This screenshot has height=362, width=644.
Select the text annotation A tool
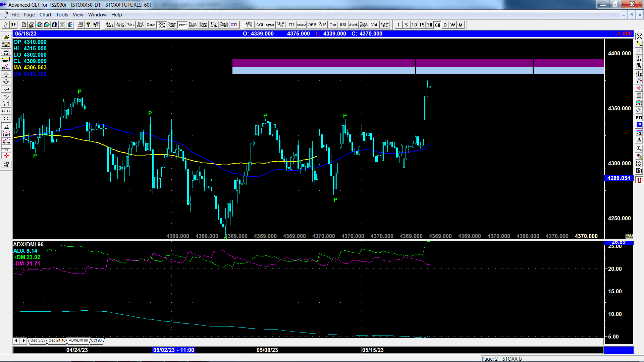(639, 139)
